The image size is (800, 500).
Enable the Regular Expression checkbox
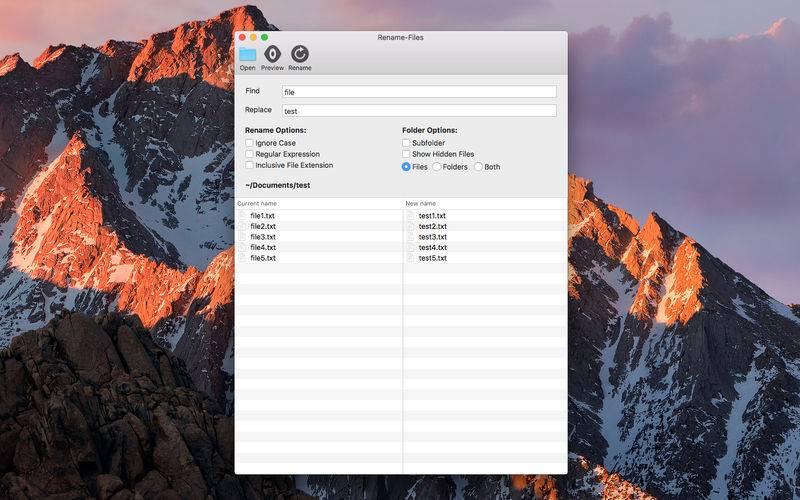249,154
